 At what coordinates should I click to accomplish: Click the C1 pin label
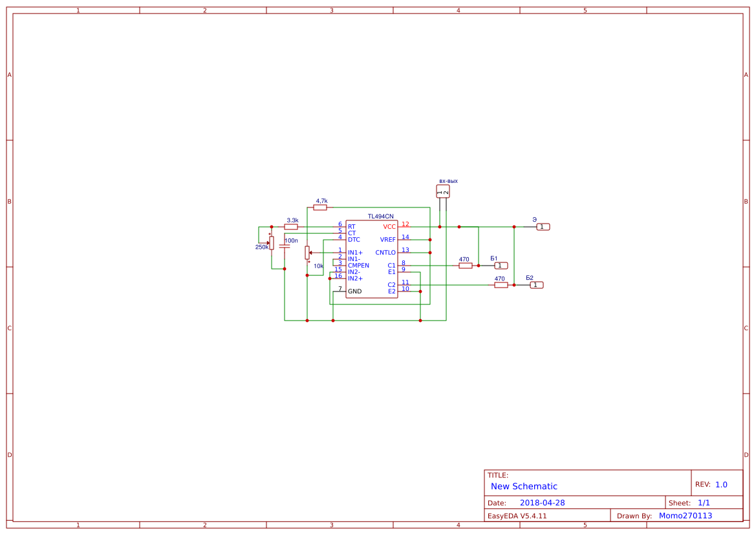point(391,266)
